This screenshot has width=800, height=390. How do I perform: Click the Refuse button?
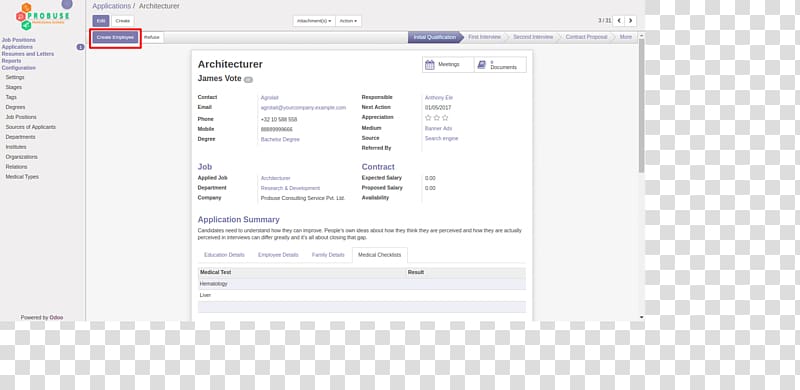tap(152, 37)
